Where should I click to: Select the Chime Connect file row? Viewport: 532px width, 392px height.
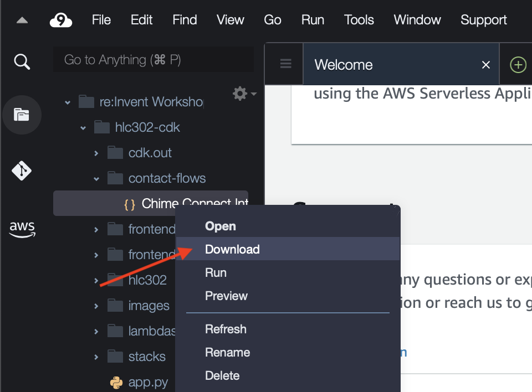tap(151, 203)
